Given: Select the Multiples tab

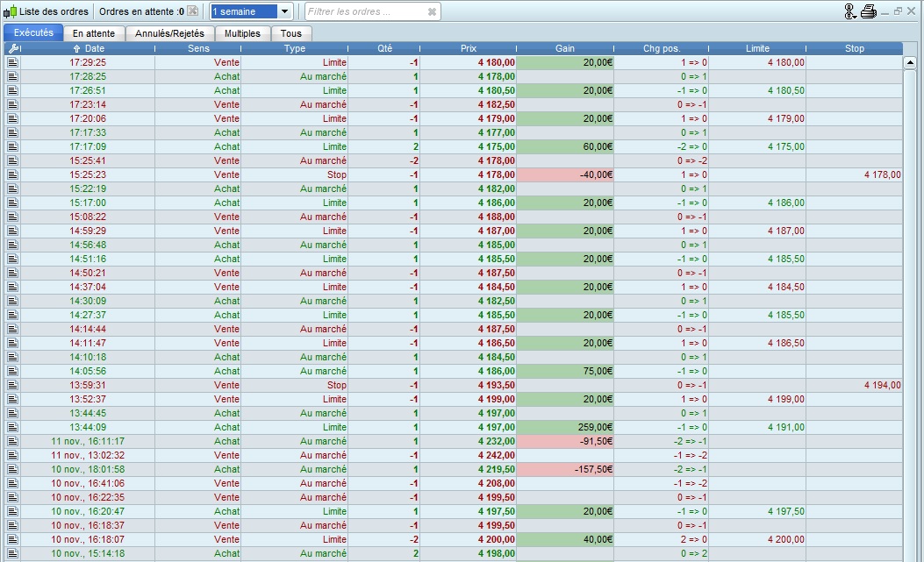Looking at the screenshot, I should [242, 33].
